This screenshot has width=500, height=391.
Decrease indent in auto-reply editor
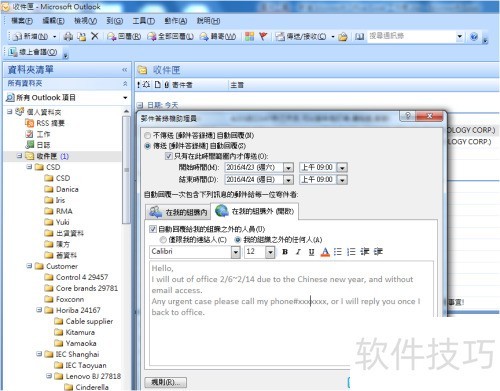(x=365, y=252)
